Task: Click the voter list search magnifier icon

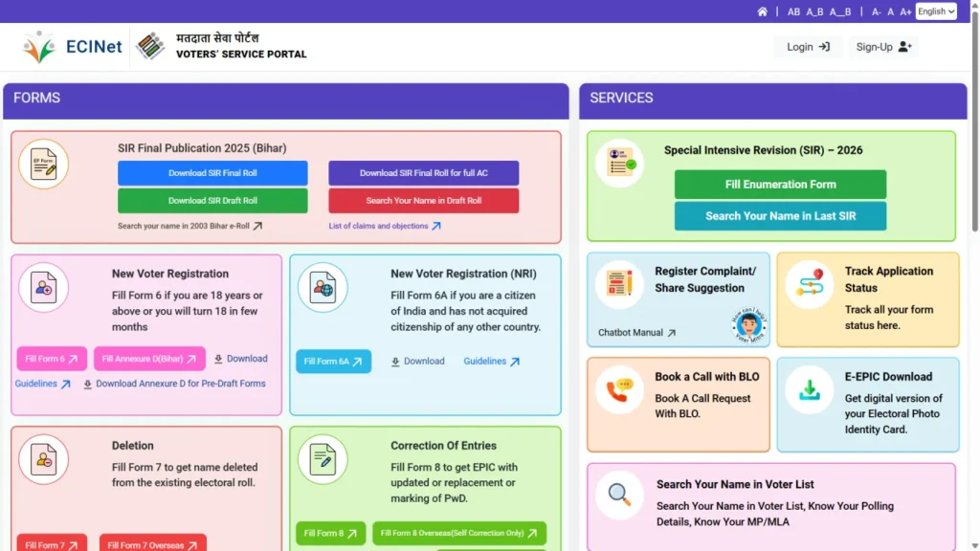Action: click(x=619, y=495)
